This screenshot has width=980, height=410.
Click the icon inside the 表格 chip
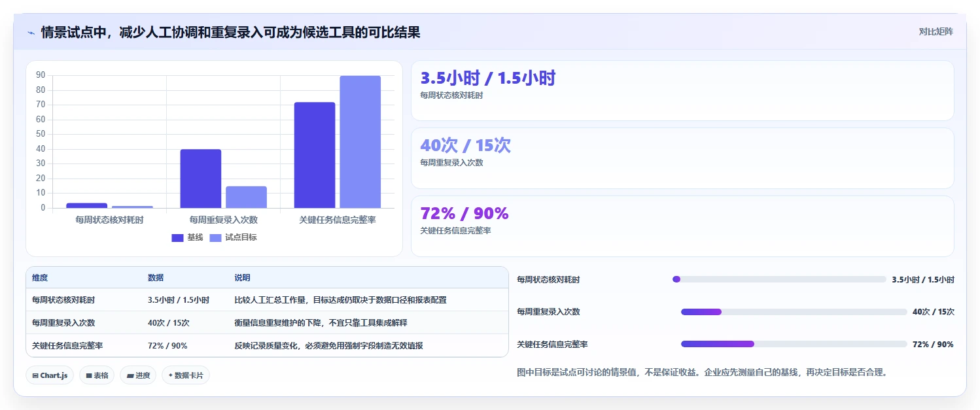tap(89, 376)
